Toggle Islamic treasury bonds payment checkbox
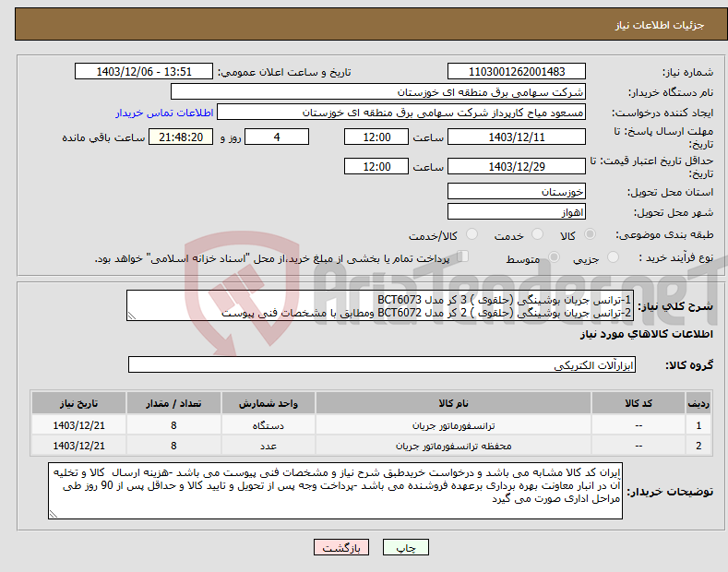 462,256
